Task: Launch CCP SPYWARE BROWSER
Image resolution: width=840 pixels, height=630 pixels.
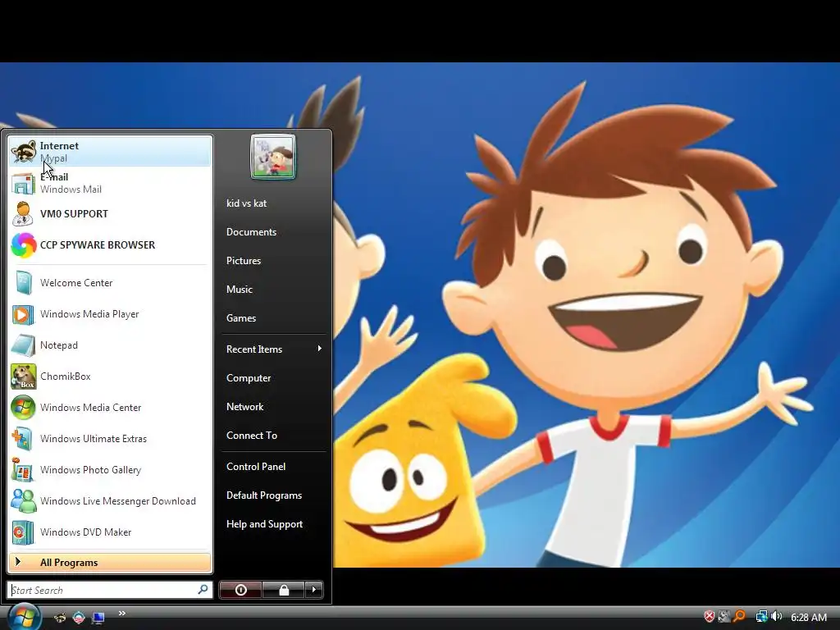Action: coord(110,244)
